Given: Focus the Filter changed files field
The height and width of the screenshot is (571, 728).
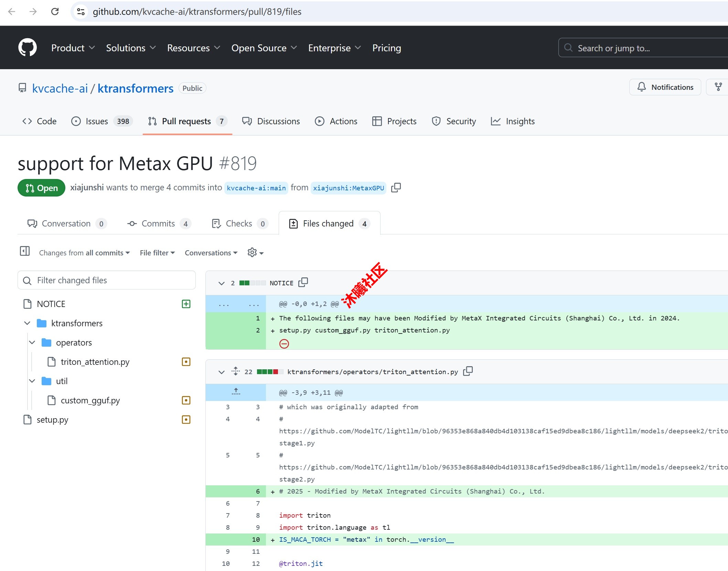Looking at the screenshot, I should pos(107,280).
